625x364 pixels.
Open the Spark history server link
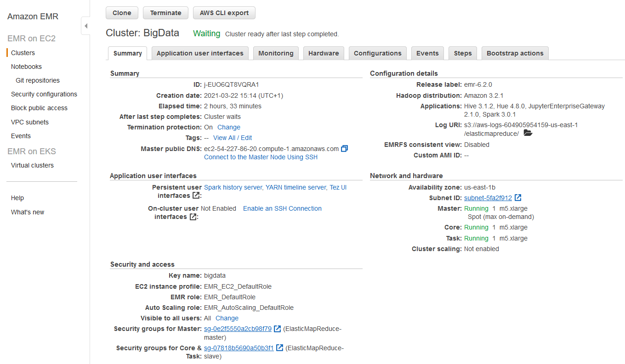tap(233, 187)
